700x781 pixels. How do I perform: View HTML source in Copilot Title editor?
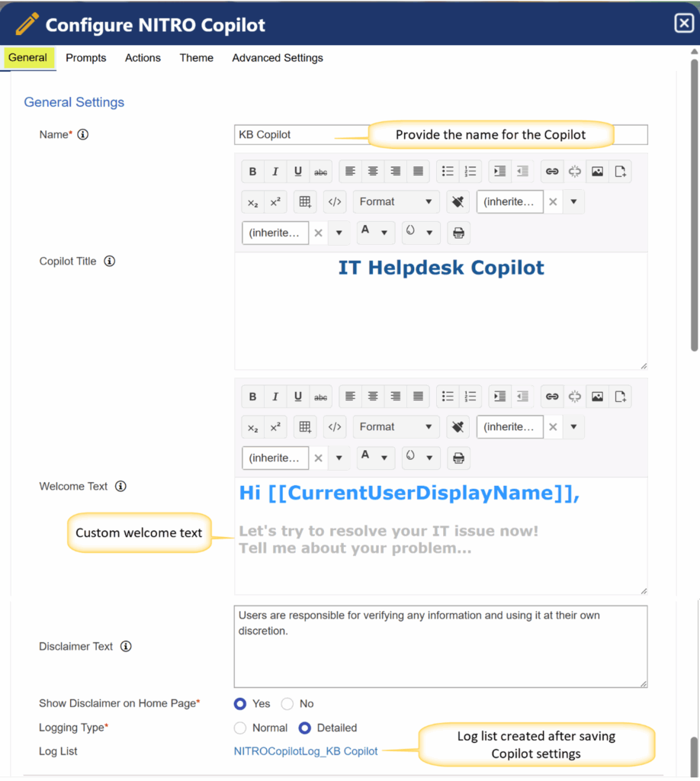[335, 201]
